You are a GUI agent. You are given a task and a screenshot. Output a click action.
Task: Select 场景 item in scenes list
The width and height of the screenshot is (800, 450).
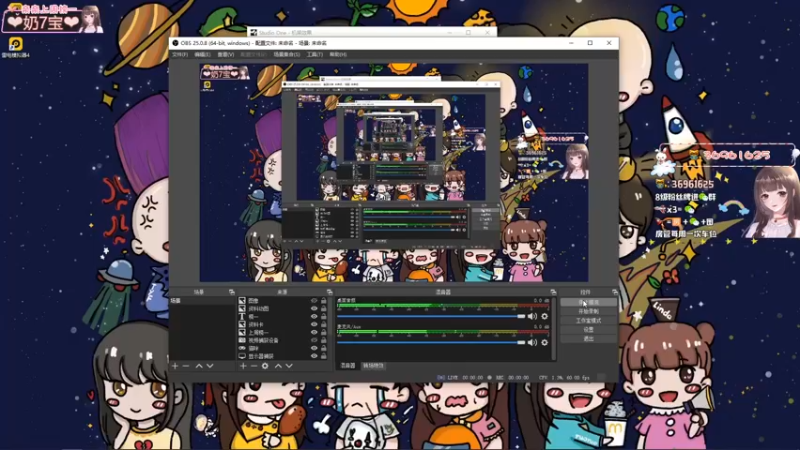[202, 301]
